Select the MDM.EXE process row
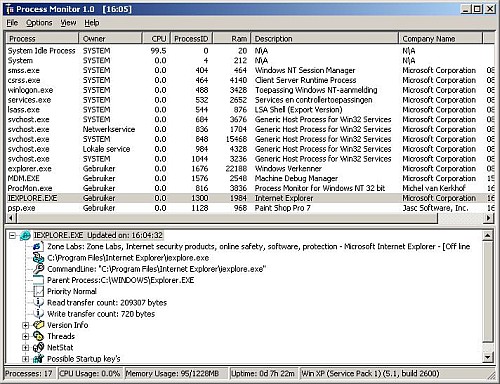The width and height of the screenshot is (500, 384). [250, 178]
